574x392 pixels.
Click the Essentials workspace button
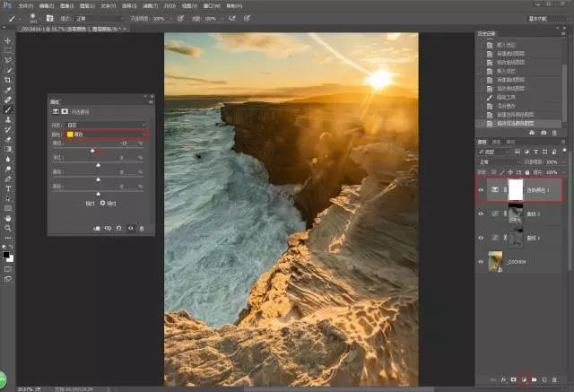point(538,17)
